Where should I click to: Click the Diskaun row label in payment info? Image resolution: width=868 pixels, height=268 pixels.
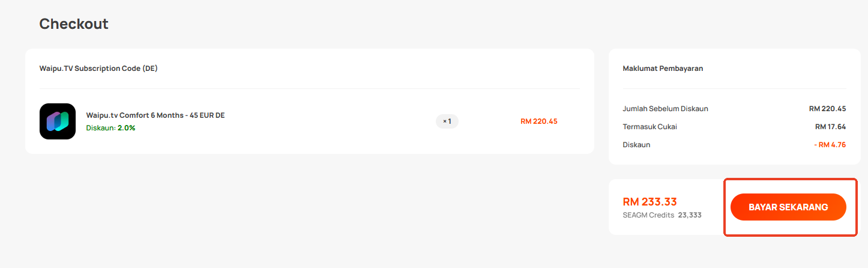click(x=636, y=145)
